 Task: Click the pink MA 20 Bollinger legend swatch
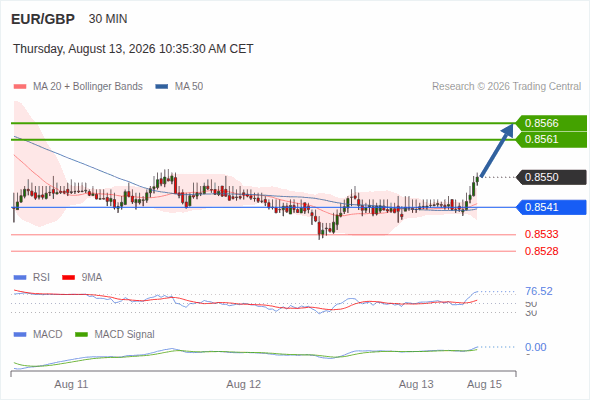[x=20, y=87]
